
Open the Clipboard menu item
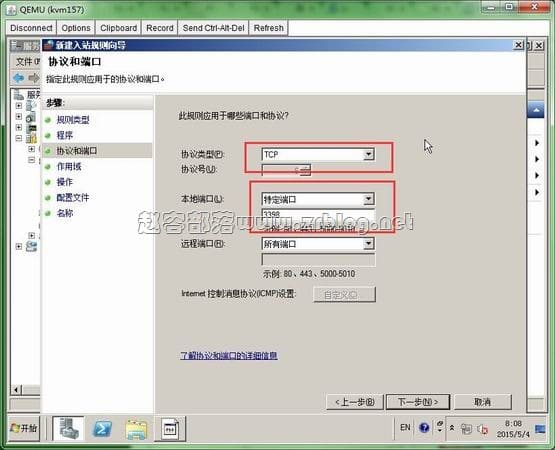[118, 28]
